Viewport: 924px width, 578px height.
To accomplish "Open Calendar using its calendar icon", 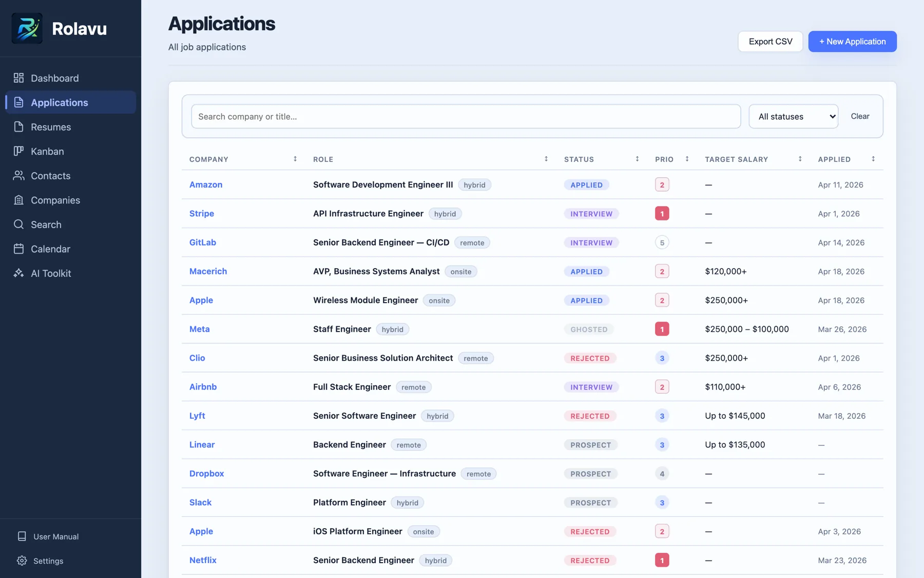I will pyautogui.click(x=18, y=249).
